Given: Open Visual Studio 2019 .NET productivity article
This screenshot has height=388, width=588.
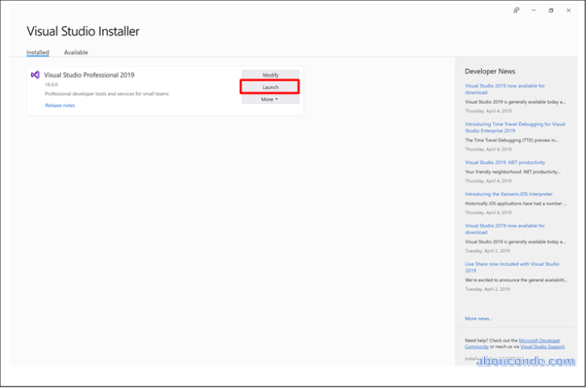Looking at the screenshot, I should click(505, 162).
